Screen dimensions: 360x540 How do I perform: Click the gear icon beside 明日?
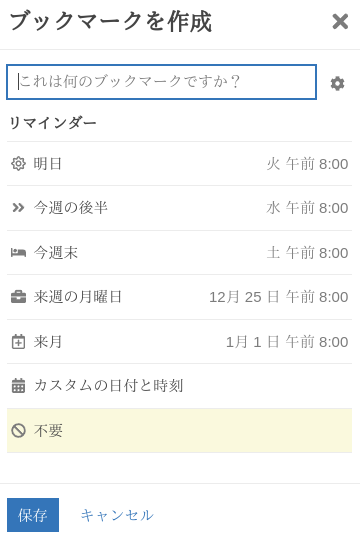click(18, 164)
